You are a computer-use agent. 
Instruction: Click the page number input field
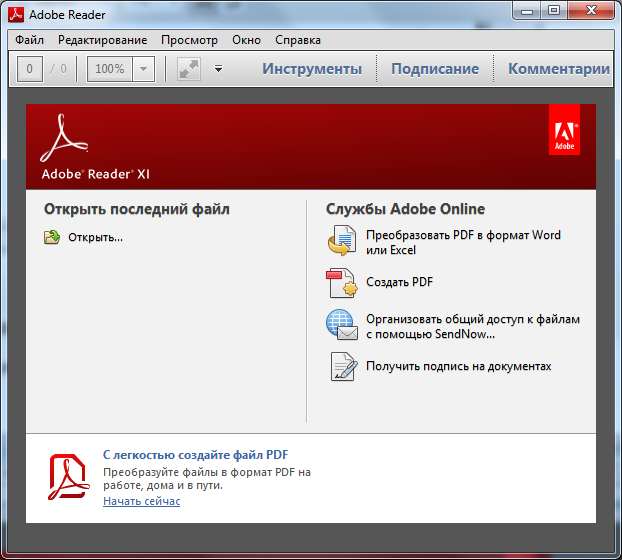tap(30, 69)
